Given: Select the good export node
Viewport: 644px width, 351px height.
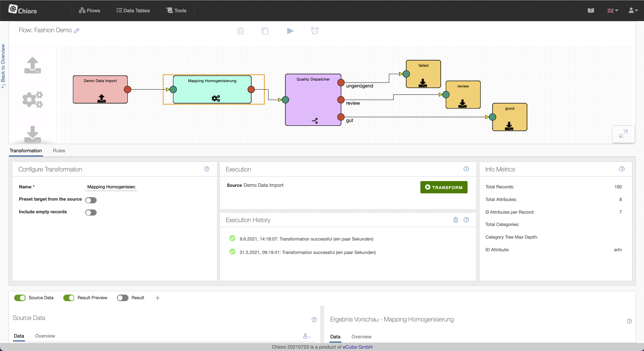Looking at the screenshot, I should 510,117.
